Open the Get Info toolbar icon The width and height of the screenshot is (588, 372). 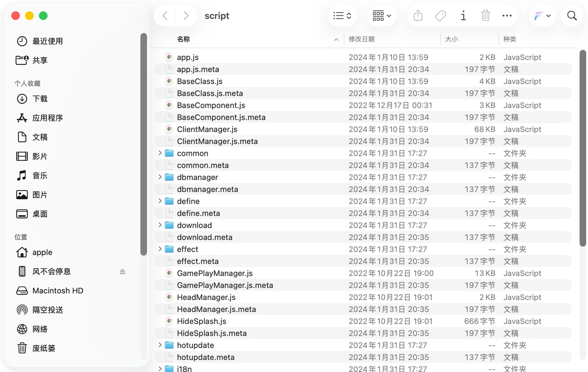tap(463, 16)
